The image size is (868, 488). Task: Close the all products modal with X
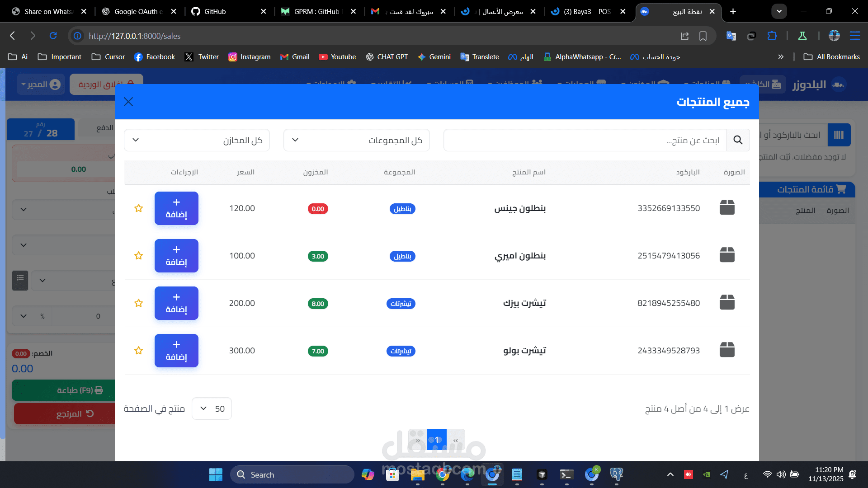pos(128,102)
